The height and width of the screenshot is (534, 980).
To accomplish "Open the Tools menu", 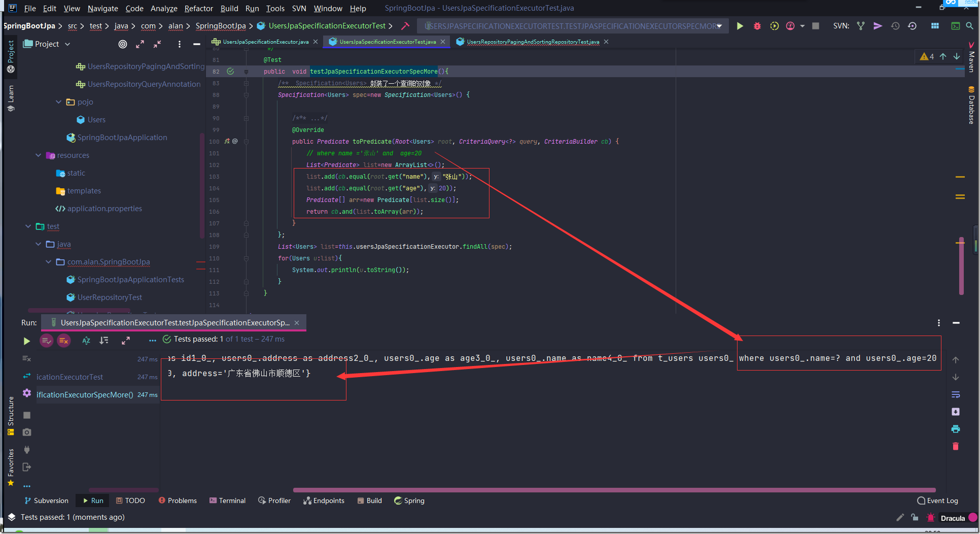I will [275, 8].
